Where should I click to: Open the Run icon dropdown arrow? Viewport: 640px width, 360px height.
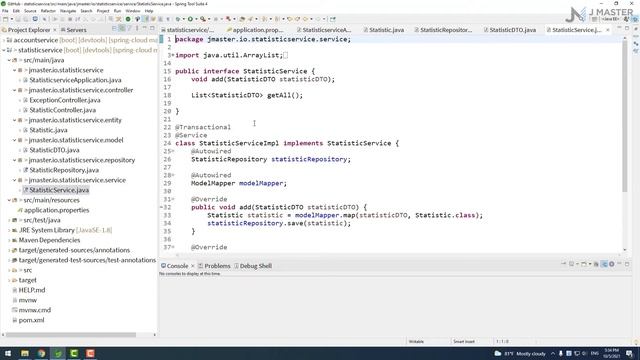pos(196,19)
